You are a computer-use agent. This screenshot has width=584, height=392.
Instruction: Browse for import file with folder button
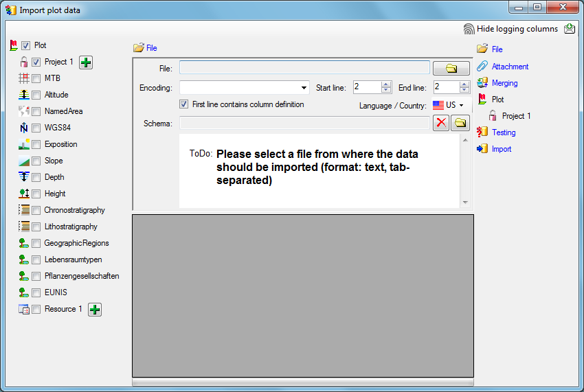451,68
